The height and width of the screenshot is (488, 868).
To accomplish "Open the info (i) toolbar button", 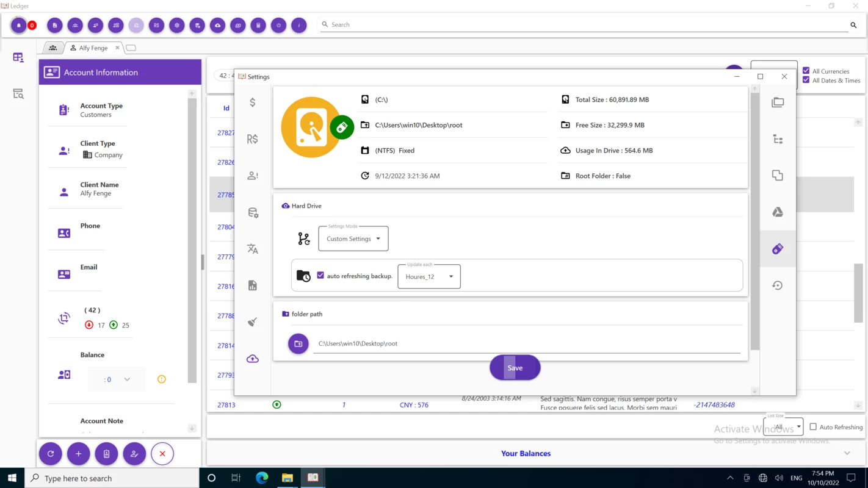I will pyautogui.click(x=299, y=25).
